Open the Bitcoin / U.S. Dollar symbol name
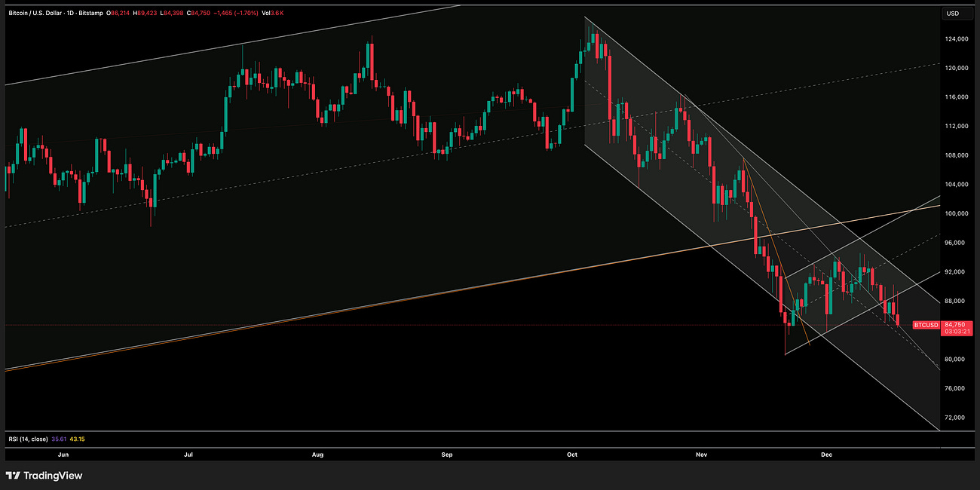 pos(34,13)
